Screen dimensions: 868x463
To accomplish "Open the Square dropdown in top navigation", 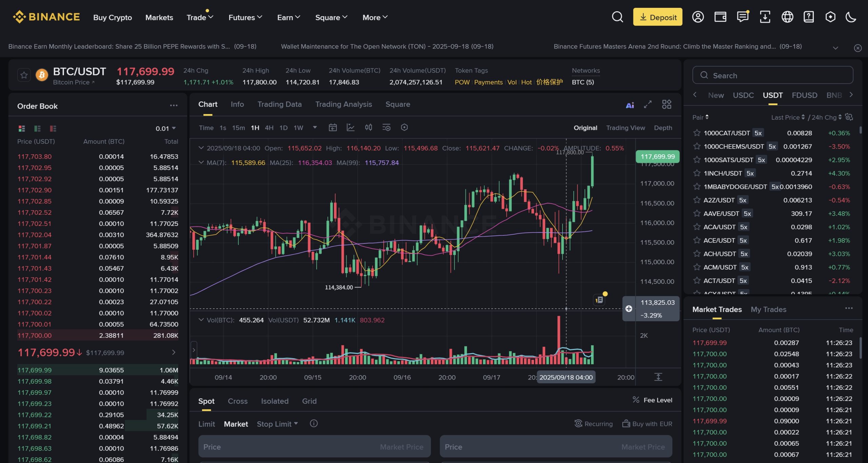I will click(x=331, y=17).
